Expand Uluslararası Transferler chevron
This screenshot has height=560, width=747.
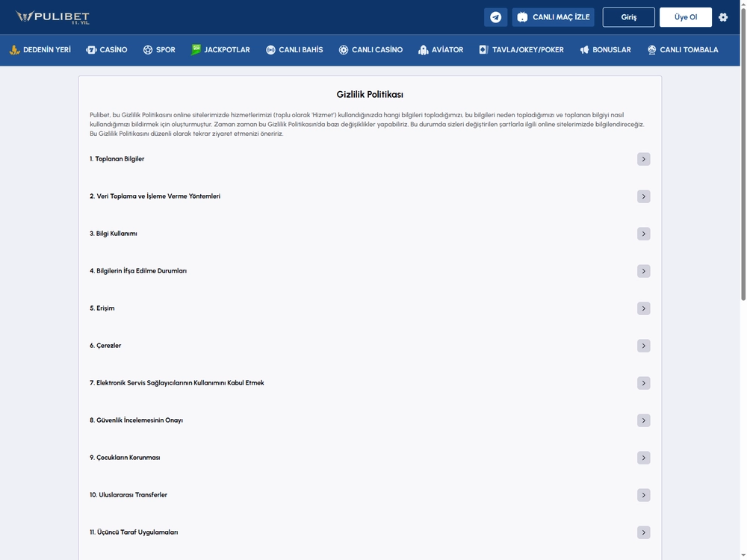(644, 495)
